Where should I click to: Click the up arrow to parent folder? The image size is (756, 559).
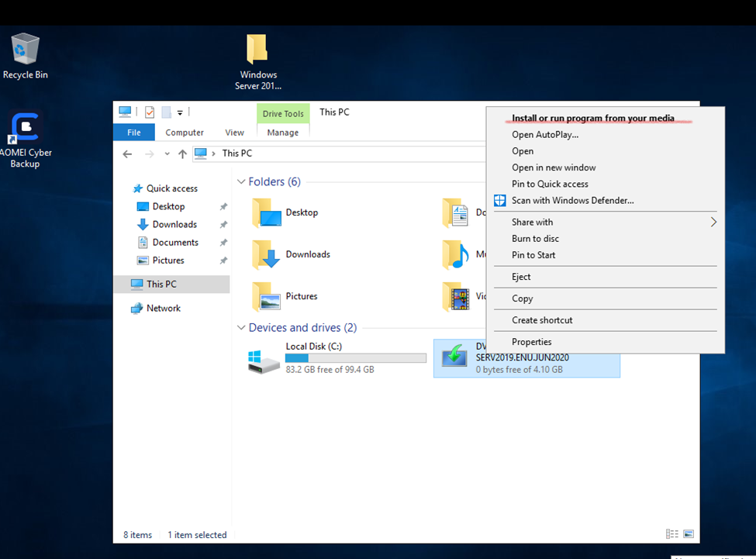pyautogui.click(x=182, y=154)
